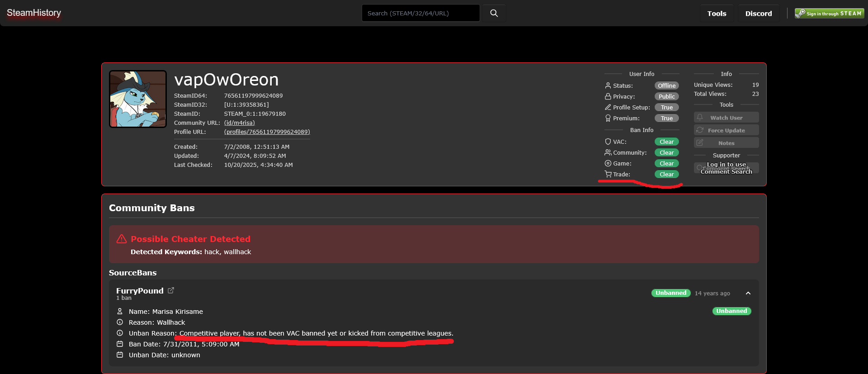The image size is (868, 374).
Task: Click the refresh icon on Force Update
Action: click(x=700, y=130)
